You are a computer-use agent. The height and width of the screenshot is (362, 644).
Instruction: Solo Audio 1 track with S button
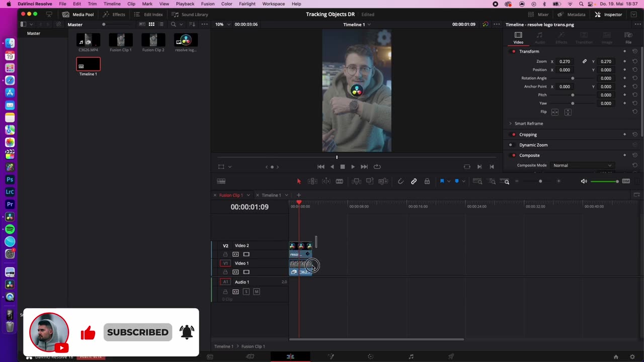coord(246,292)
